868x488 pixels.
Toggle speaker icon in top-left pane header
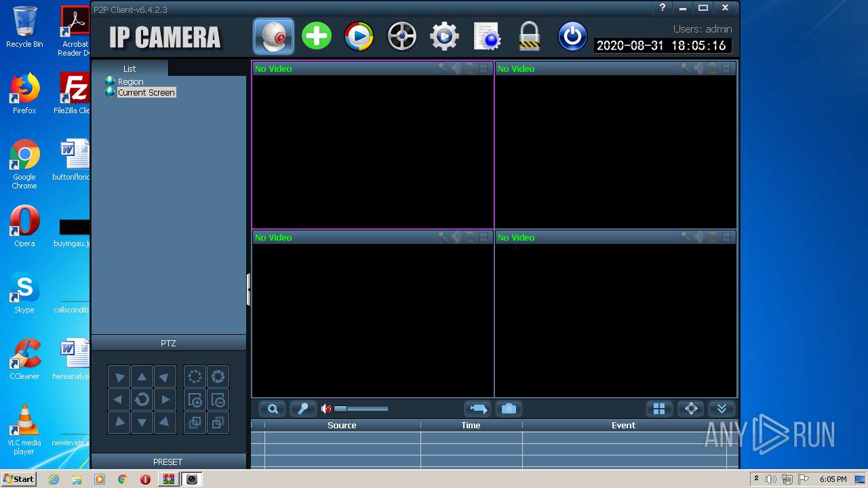click(x=456, y=68)
